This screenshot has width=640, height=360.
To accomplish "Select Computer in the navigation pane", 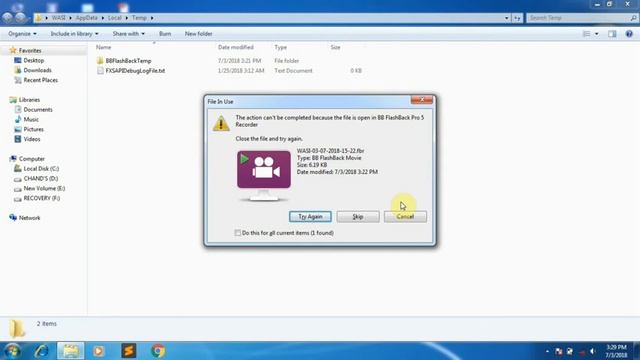I will pos(31,159).
